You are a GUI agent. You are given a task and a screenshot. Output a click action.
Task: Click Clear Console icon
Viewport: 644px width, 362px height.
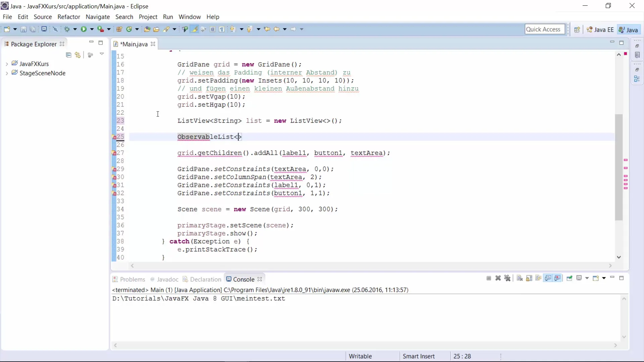520,278
